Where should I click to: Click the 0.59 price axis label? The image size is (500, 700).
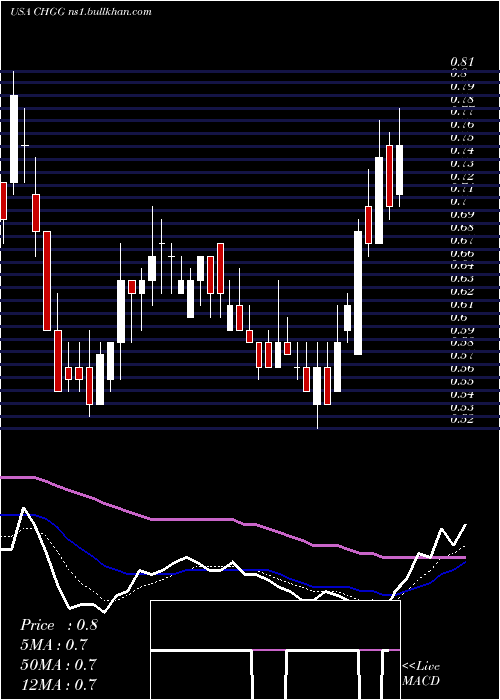(x=462, y=330)
